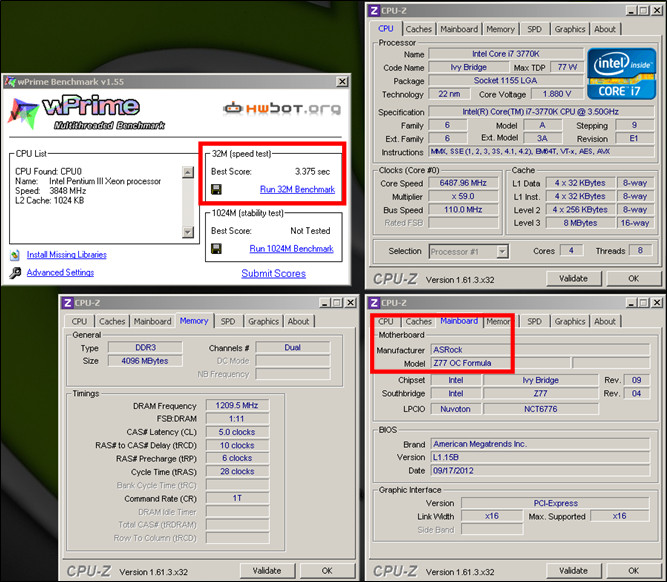
Task: Select Graphics tab in the Mainboard window
Action: pyautogui.click(x=570, y=321)
